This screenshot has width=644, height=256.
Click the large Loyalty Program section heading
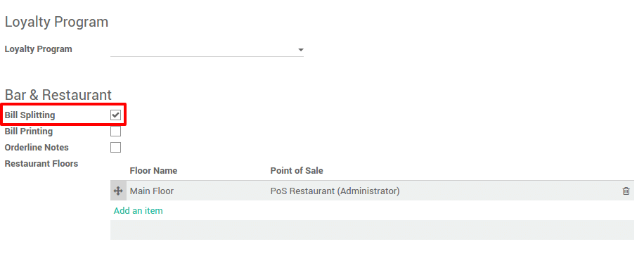click(56, 22)
